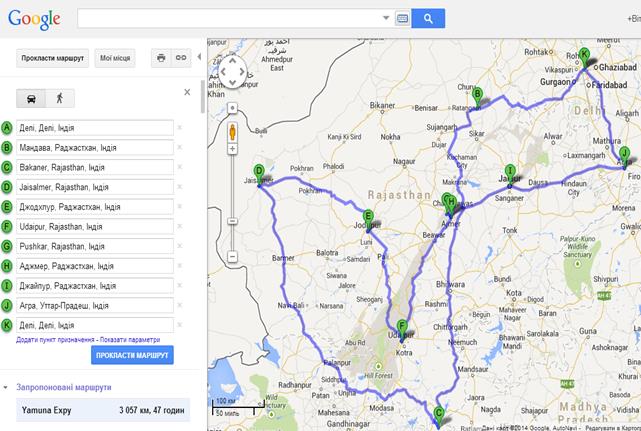Screen dimensions: 641x431
Task: Get the map link via chain icon
Action: click(x=181, y=58)
